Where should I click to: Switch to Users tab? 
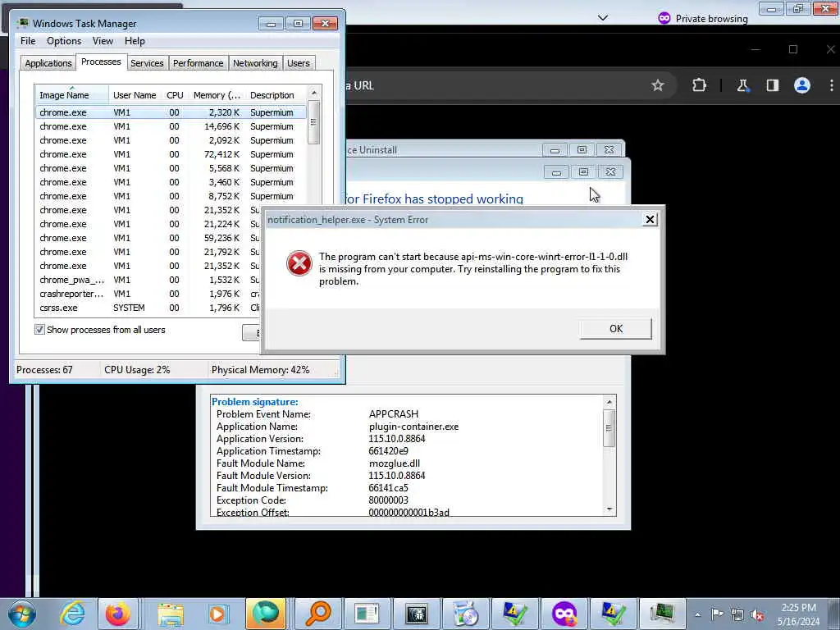299,63
